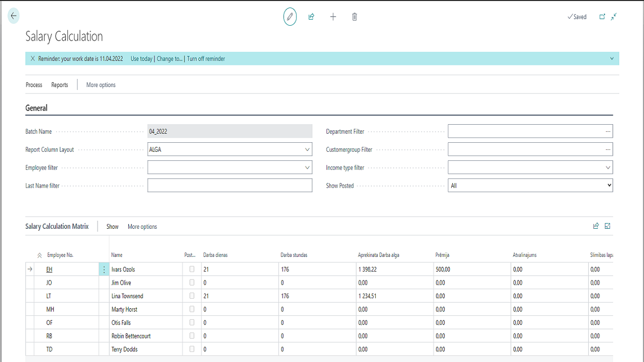Screen dimensions: 644x362
Task: Open row options menu for Ivars Ozols
Action: pos(104,269)
